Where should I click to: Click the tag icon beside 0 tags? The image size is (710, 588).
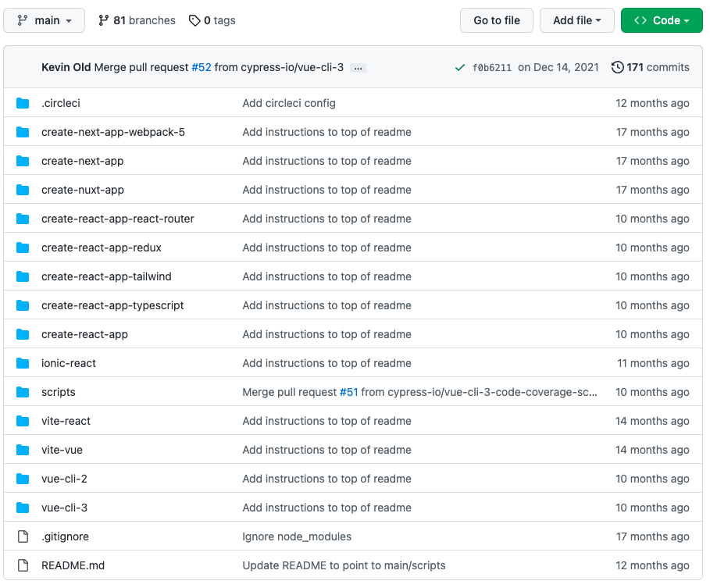194,20
